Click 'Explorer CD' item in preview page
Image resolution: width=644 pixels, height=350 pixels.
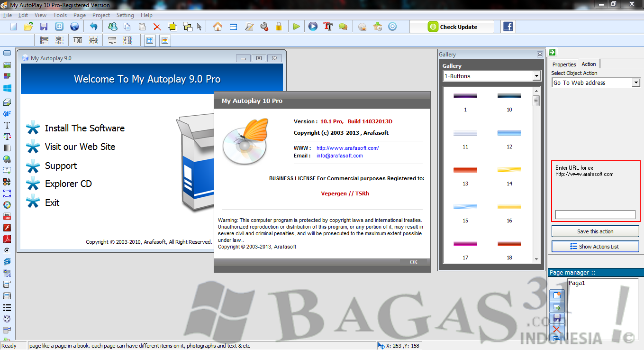coord(68,184)
